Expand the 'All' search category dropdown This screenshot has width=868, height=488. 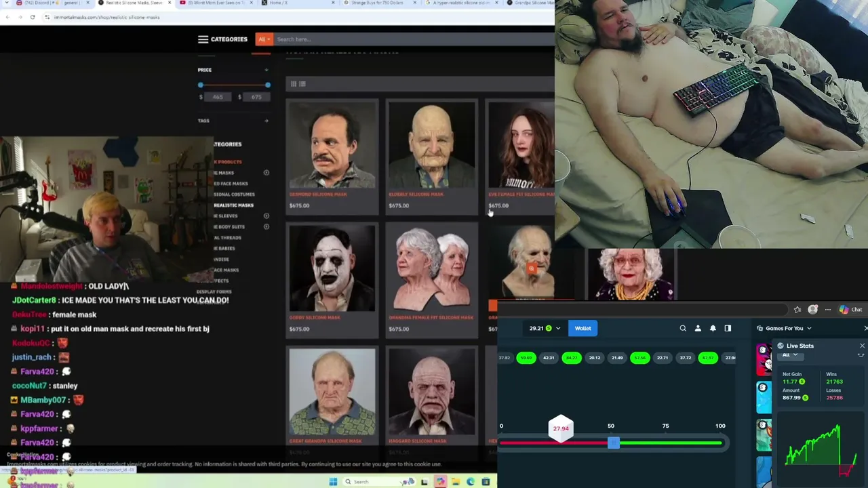264,39
